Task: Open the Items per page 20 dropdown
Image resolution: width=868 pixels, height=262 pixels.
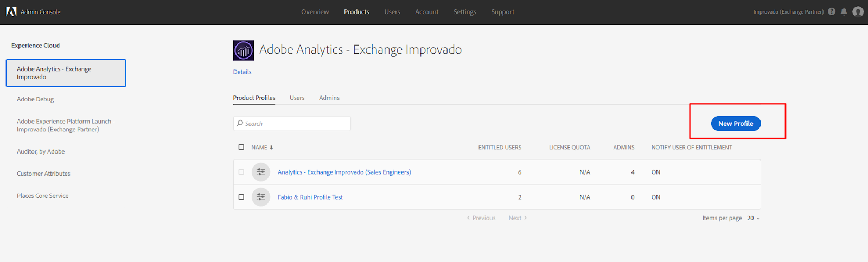Action: click(x=754, y=218)
